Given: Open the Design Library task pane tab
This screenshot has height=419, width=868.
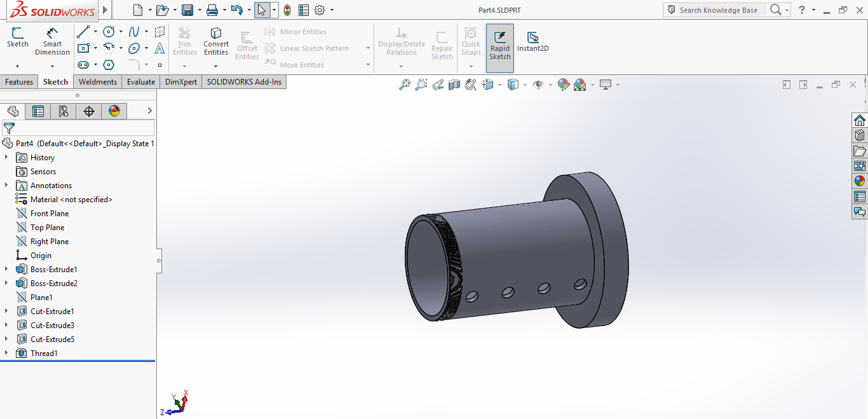Looking at the screenshot, I should click(860, 135).
